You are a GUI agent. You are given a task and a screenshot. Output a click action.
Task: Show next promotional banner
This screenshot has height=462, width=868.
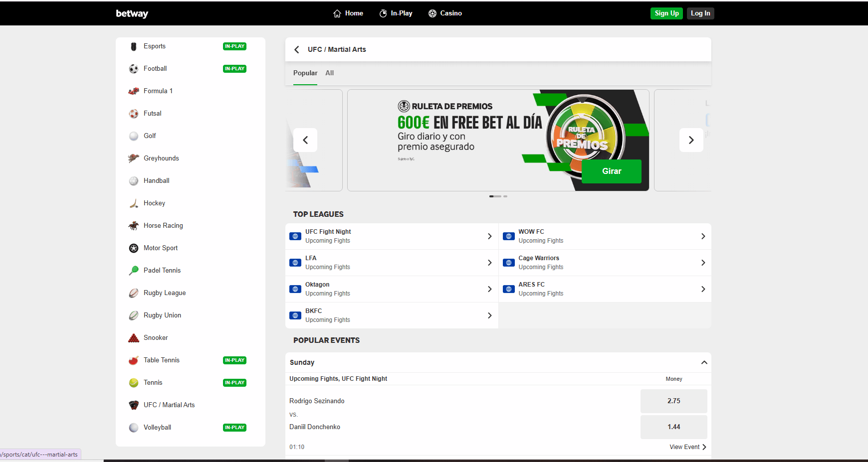pos(691,140)
